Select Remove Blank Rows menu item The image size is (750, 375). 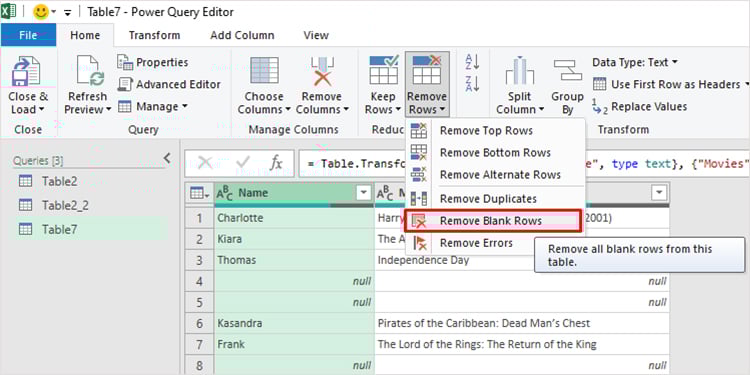click(494, 221)
